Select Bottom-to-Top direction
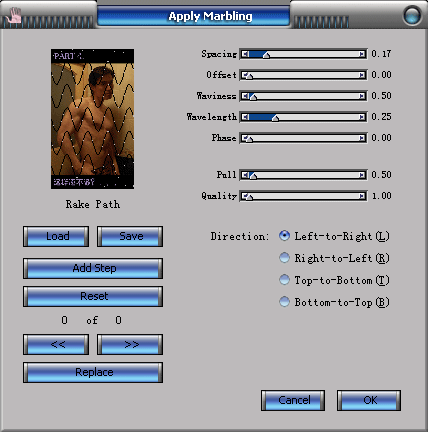This screenshot has height=432, width=428. [284, 302]
